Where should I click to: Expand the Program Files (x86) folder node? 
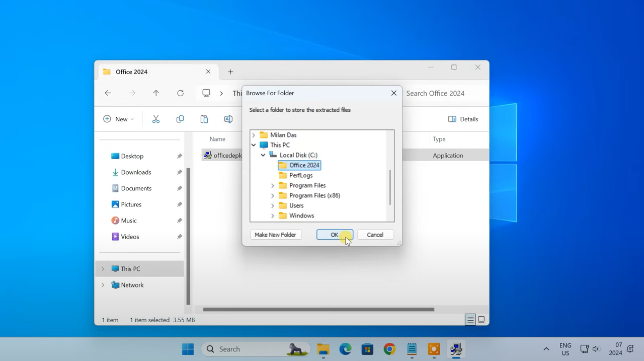[x=273, y=195]
